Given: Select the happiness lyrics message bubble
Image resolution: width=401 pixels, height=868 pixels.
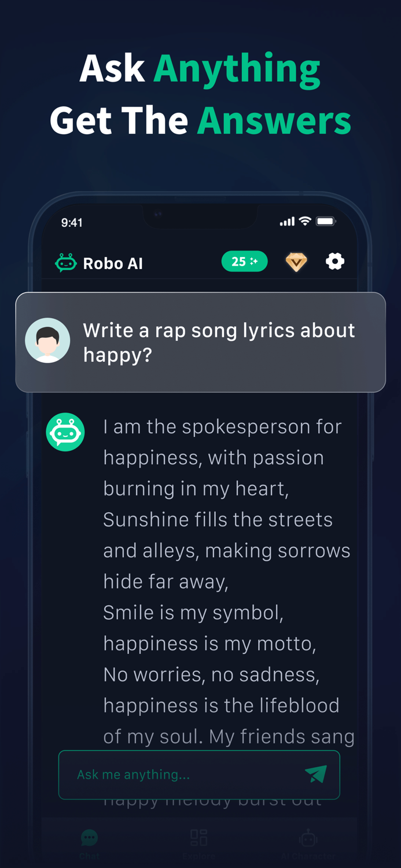Looking at the screenshot, I should tap(226, 579).
